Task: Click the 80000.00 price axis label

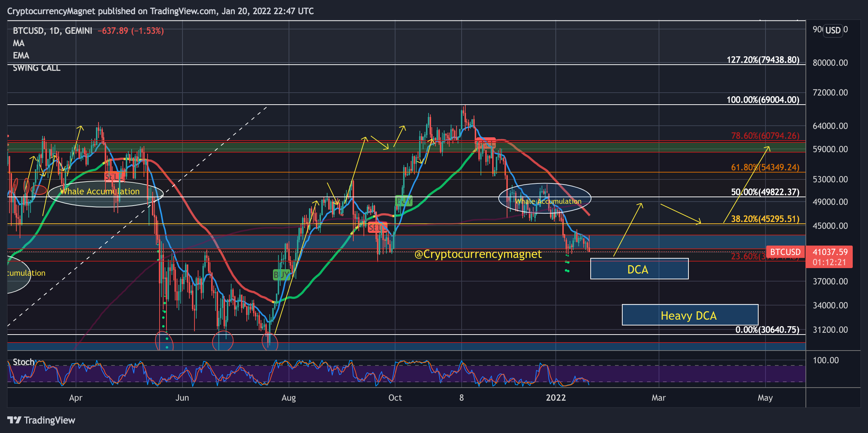Action: (x=830, y=62)
